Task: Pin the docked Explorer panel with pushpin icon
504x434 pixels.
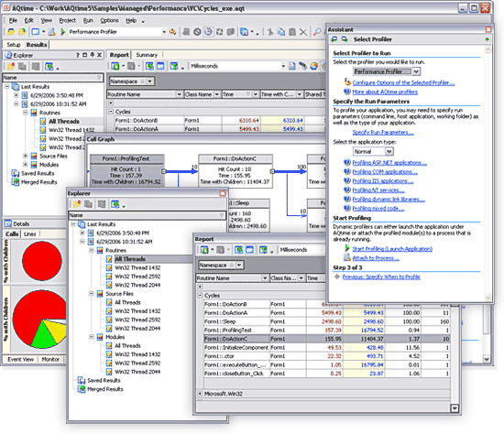Action: point(93,55)
